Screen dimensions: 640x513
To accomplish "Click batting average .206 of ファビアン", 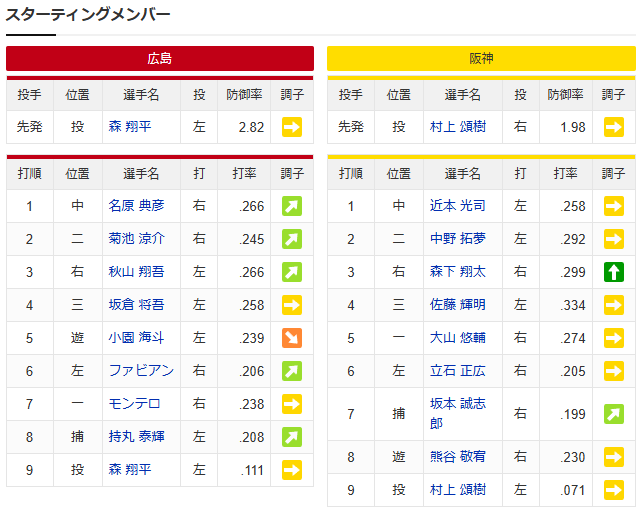I will pyautogui.click(x=252, y=371).
